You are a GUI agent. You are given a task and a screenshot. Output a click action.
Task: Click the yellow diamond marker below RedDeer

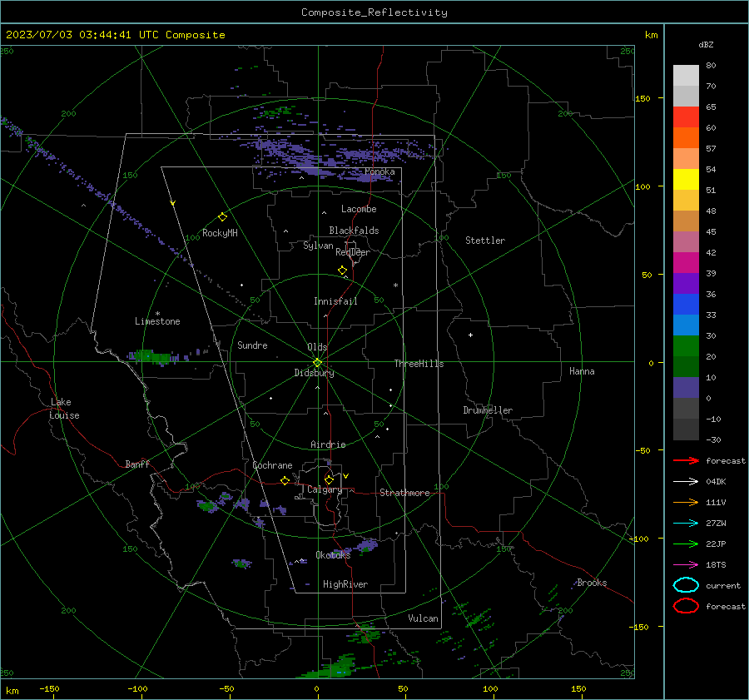[x=342, y=271]
